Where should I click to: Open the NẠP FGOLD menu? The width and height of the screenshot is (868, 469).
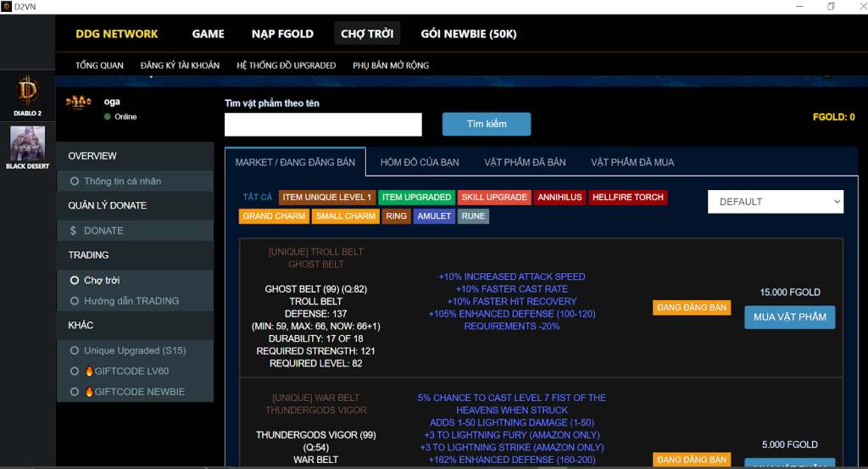point(282,34)
